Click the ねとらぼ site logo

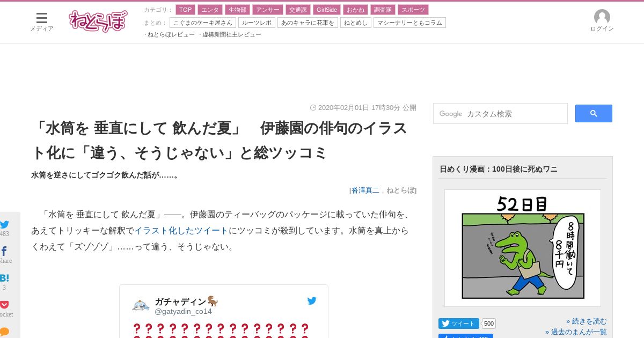98,21
